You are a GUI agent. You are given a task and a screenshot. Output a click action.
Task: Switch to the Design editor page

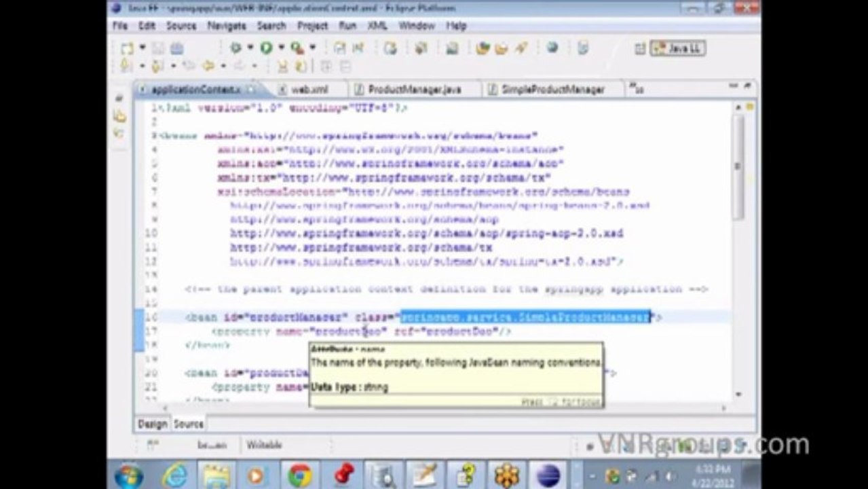pyautogui.click(x=153, y=424)
